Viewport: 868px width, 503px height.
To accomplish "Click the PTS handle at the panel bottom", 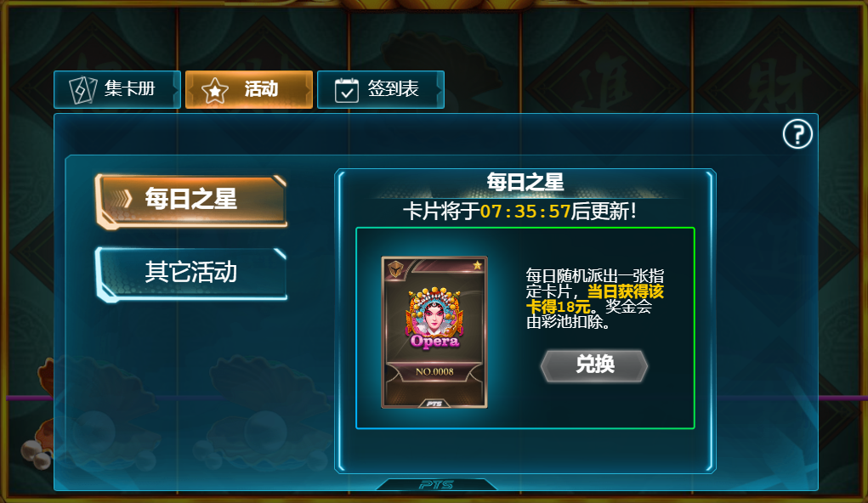I will pos(436,485).
